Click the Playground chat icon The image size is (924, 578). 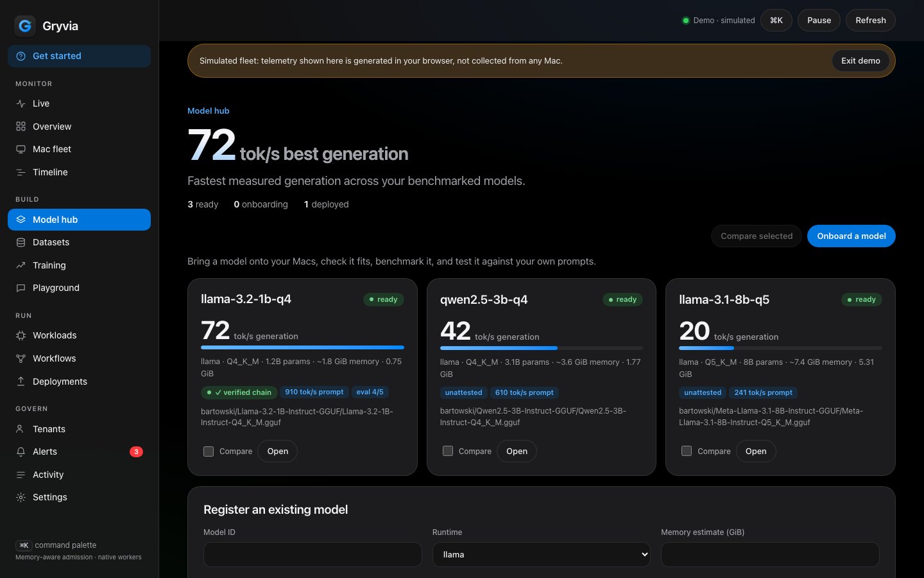21,288
